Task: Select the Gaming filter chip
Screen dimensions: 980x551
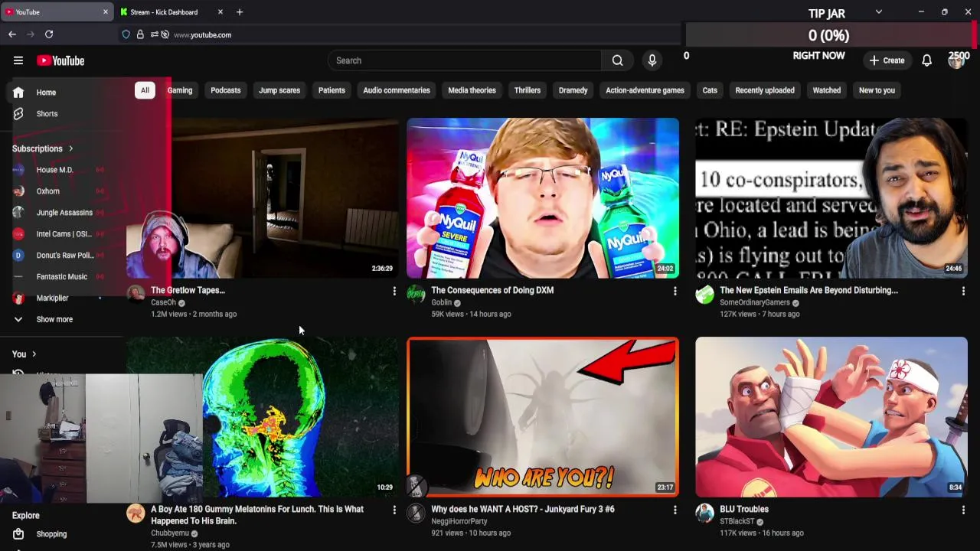Action: [x=180, y=90]
